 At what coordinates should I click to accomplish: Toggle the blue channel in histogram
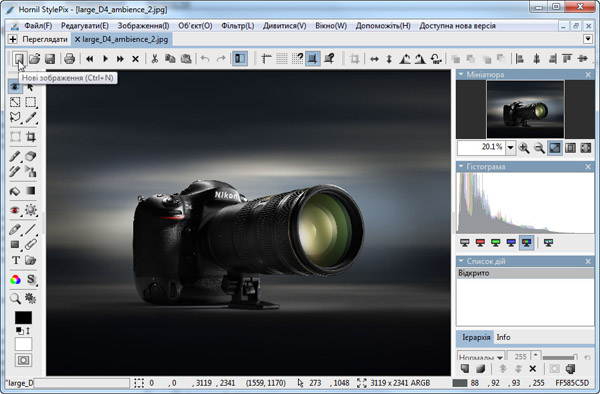click(x=511, y=243)
